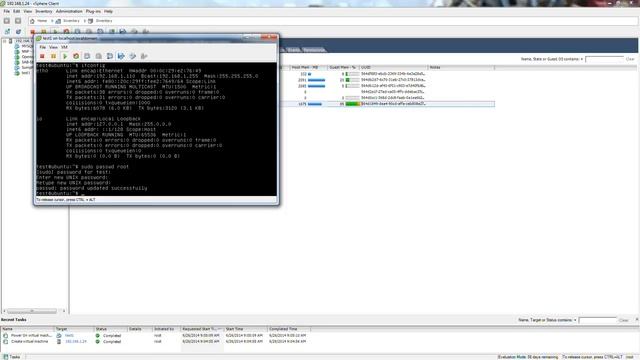Click the red power off icon in console toolbar
Screen dimensions: 640x360
(42, 56)
